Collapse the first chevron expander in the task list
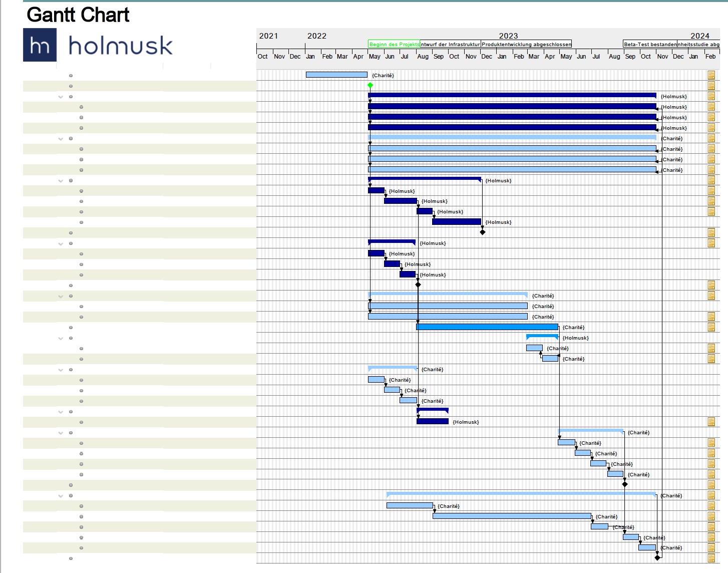The width and height of the screenshot is (728, 573). click(60, 96)
